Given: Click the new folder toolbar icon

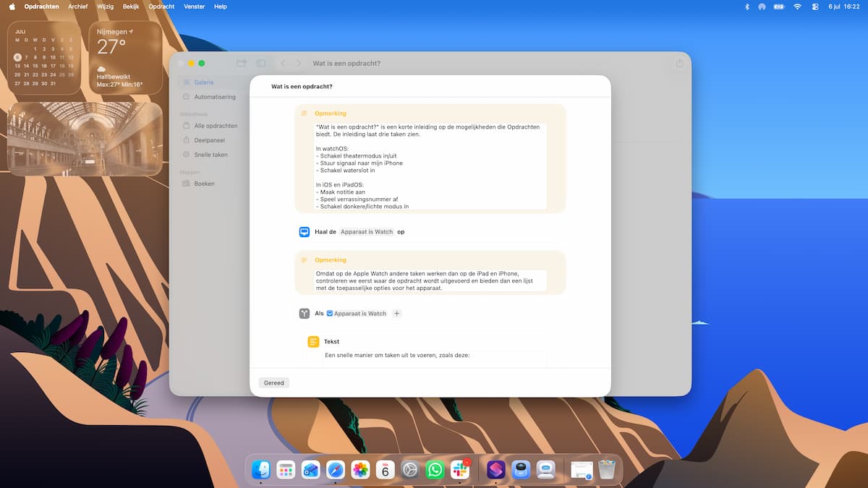Looking at the screenshot, I should point(242,64).
